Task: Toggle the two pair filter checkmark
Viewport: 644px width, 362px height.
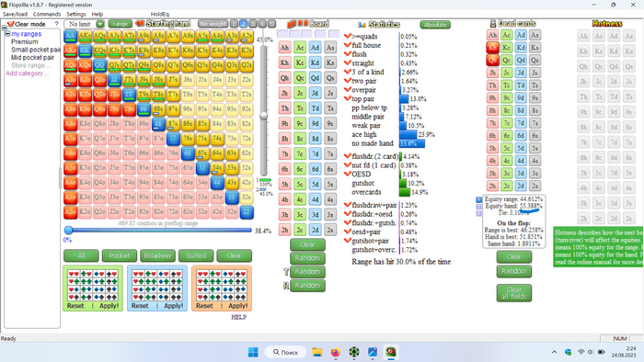Action: [x=348, y=81]
